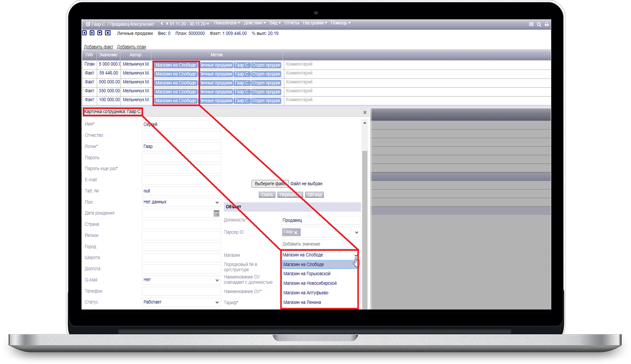631x364 pixels.
Task: Click the boxed X icon near Личные продажи
Action: pos(107,33)
